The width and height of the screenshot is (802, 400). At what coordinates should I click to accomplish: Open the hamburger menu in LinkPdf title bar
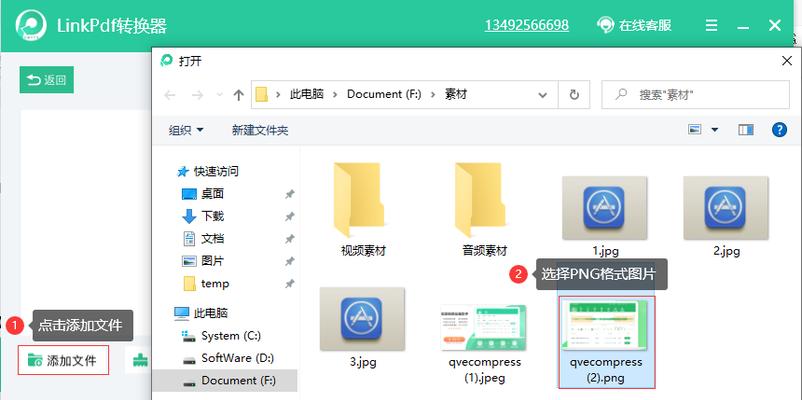[x=711, y=25]
